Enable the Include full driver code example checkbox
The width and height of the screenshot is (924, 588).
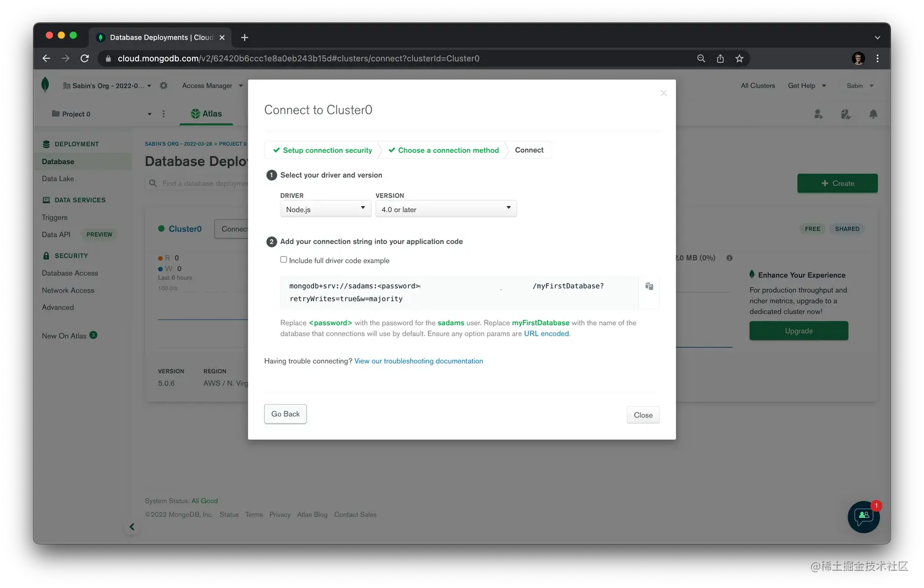(x=284, y=259)
